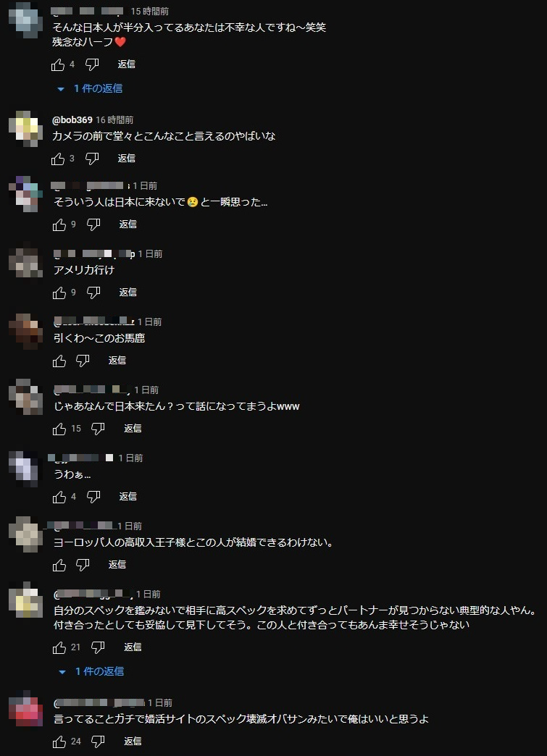Dislike the そういう人は日本に来ないで comment

click(x=93, y=224)
